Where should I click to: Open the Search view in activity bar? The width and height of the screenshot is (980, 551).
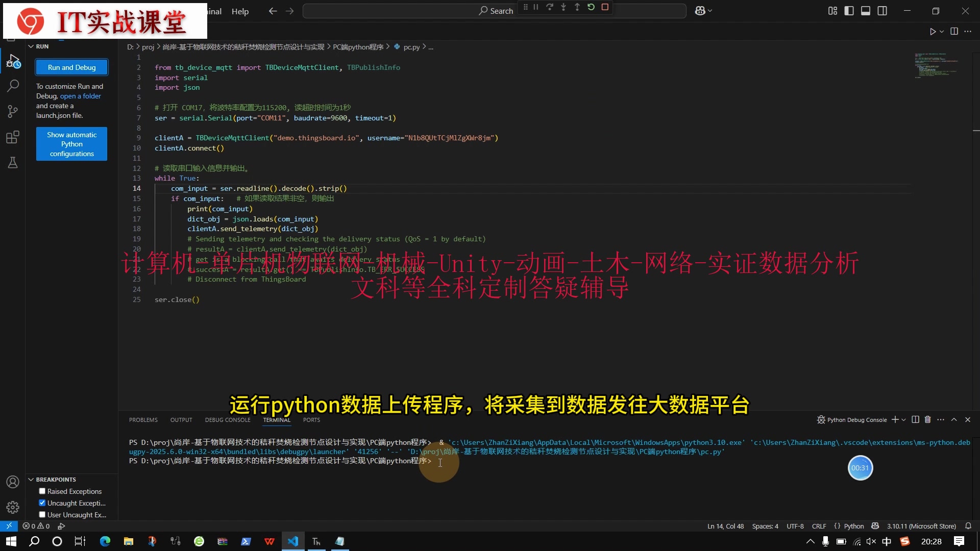click(x=13, y=86)
